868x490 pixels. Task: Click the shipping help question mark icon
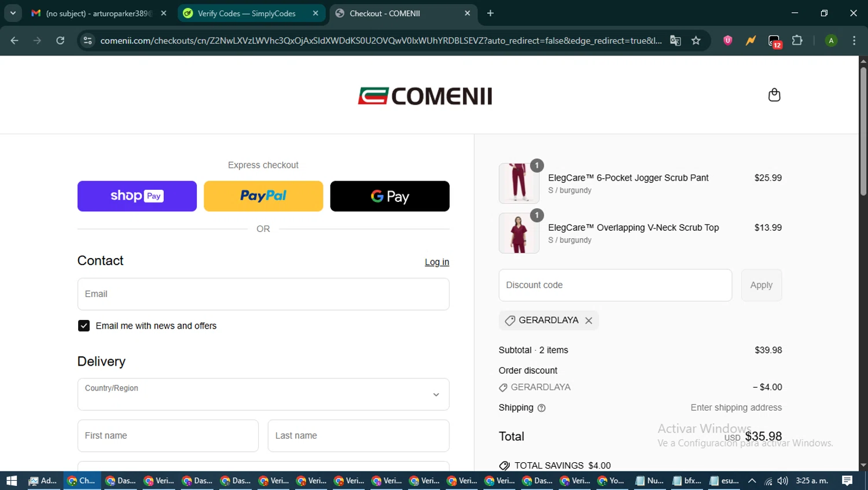(x=542, y=408)
